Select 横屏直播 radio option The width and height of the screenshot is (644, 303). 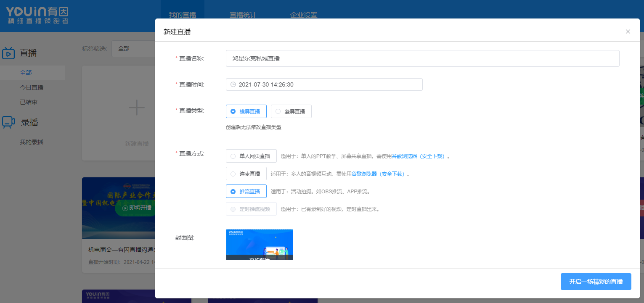pos(246,111)
